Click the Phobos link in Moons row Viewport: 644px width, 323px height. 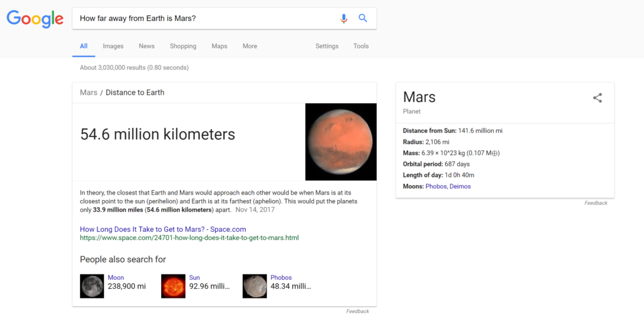coord(436,186)
